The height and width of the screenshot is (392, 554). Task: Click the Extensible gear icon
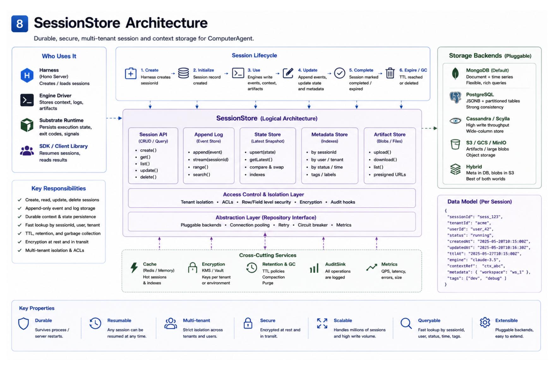485,323
